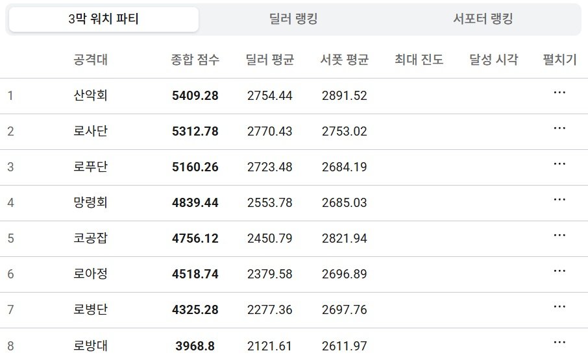This screenshot has width=588, height=364.
Task: Select the 로사단 raid name
Action: [91, 132]
